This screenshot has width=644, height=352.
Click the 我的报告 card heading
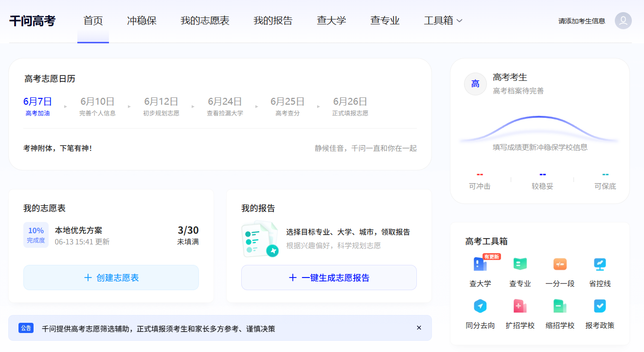(x=258, y=208)
